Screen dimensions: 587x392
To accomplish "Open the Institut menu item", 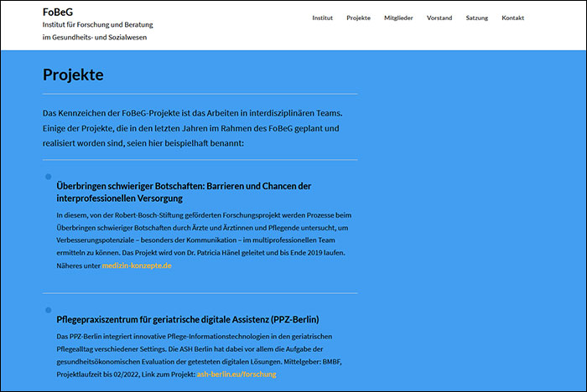I will click(x=322, y=18).
